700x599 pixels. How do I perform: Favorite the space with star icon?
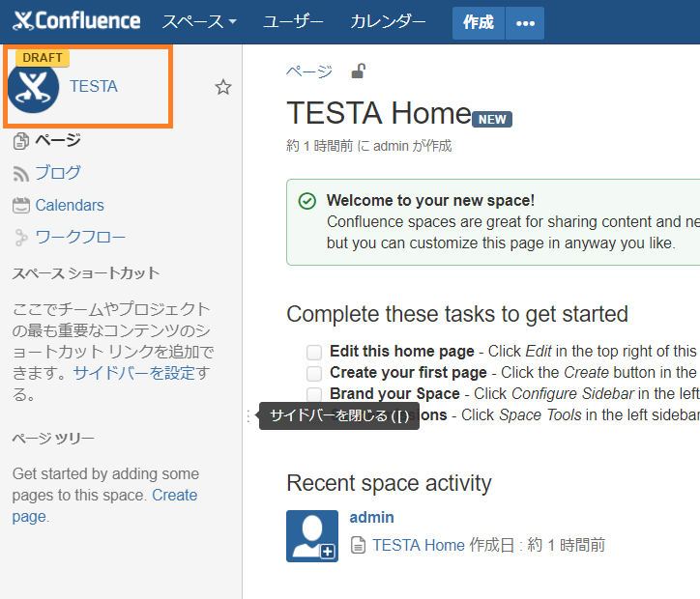[223, 87]
